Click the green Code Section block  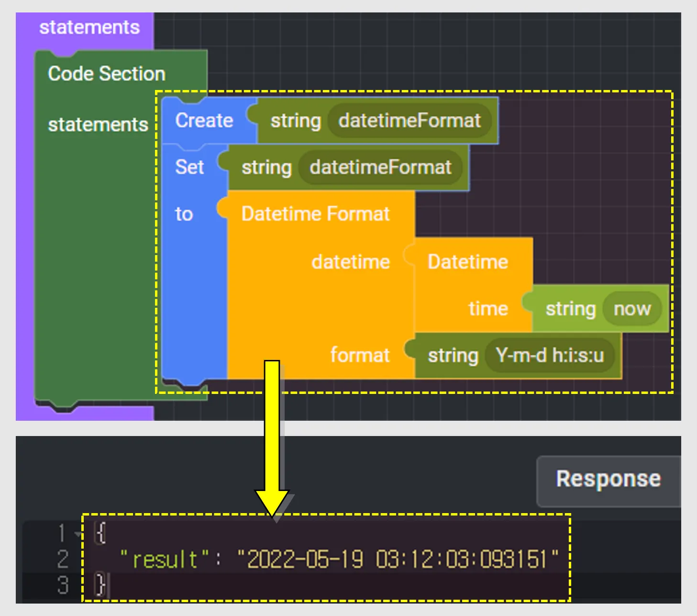point(106,73)
